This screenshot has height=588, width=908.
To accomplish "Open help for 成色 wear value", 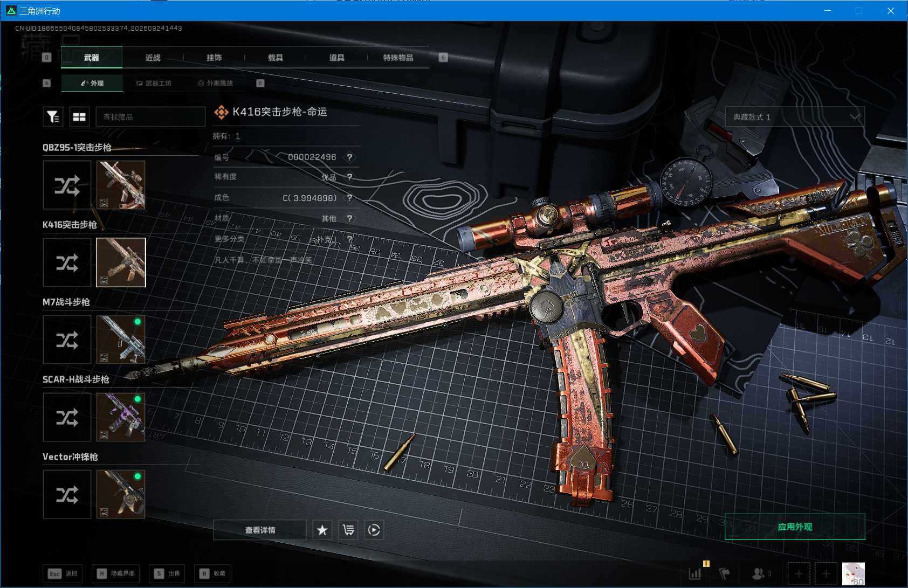I will coord(349,198).
